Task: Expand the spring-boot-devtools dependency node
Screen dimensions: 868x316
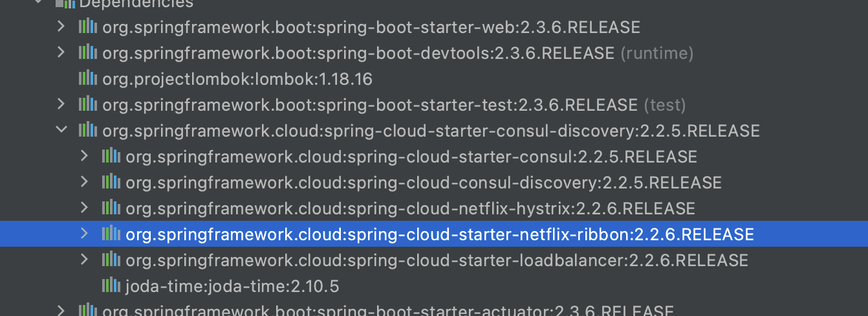Action: [61, 52]
